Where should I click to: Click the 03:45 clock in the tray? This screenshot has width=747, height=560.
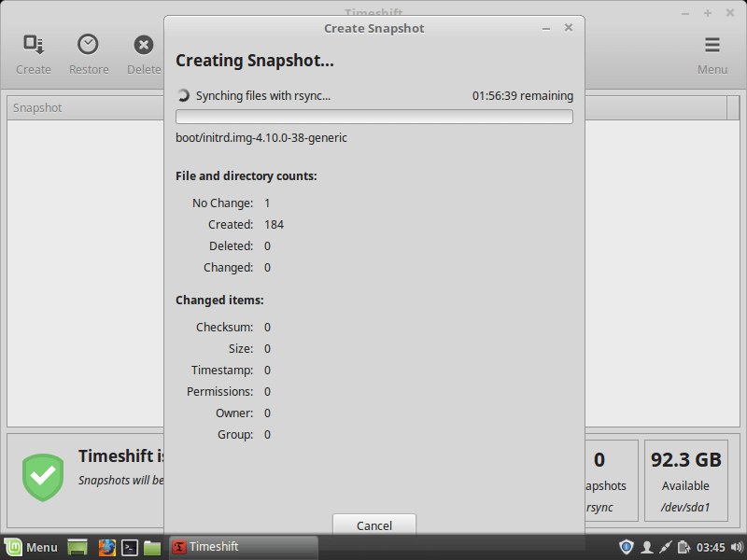(x=711, y=548)
